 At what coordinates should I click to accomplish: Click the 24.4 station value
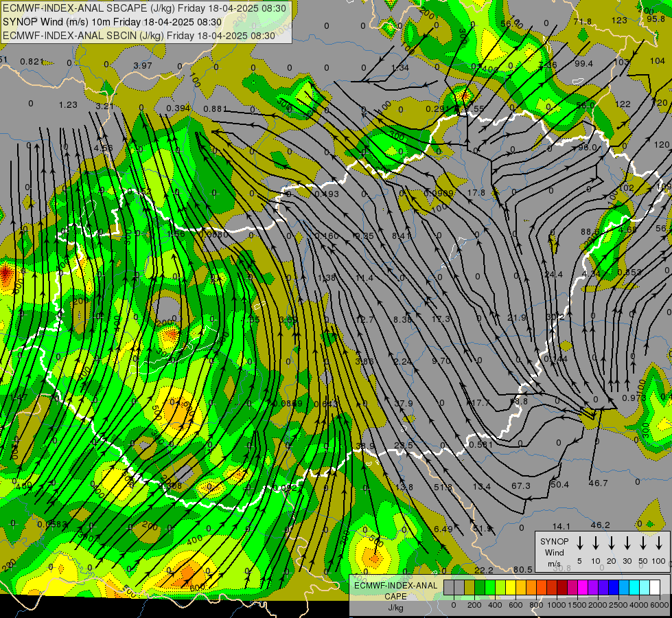553,275
